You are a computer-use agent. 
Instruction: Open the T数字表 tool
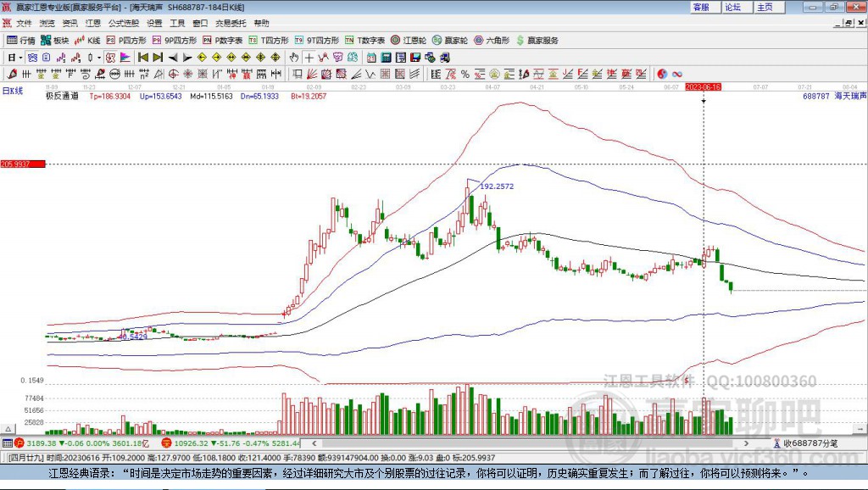(364, 41)
